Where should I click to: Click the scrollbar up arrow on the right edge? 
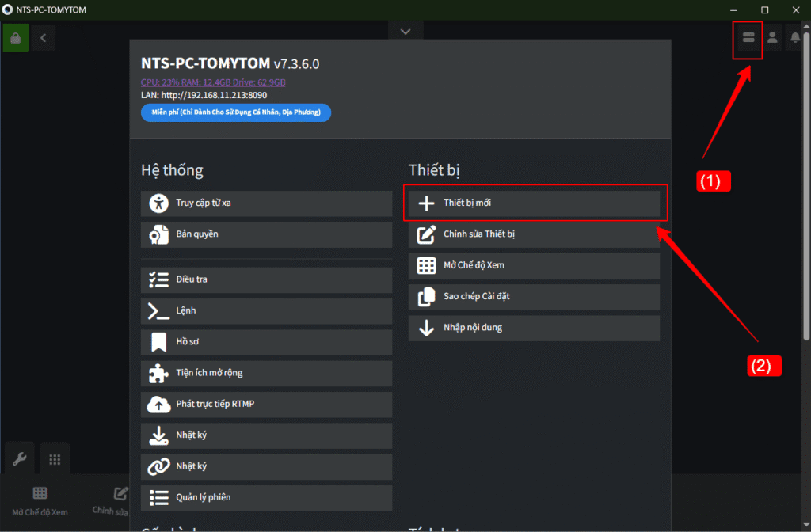click(806, 25)
